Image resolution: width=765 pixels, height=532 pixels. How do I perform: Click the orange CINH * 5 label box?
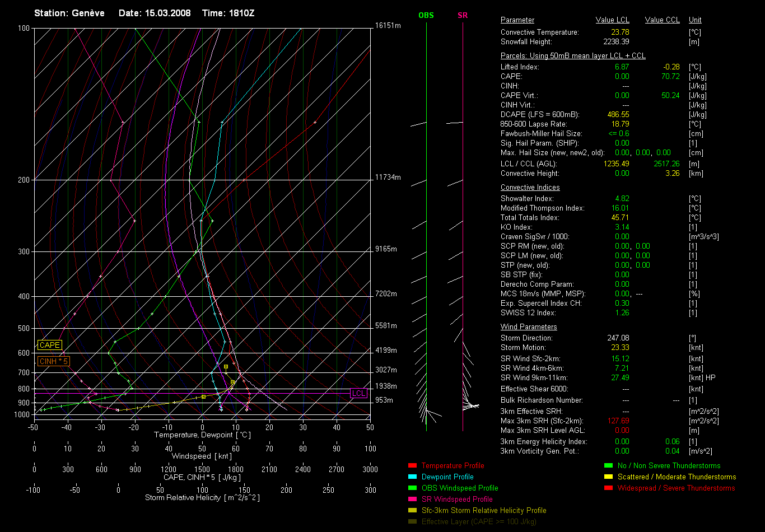click(x=53, y=361)
